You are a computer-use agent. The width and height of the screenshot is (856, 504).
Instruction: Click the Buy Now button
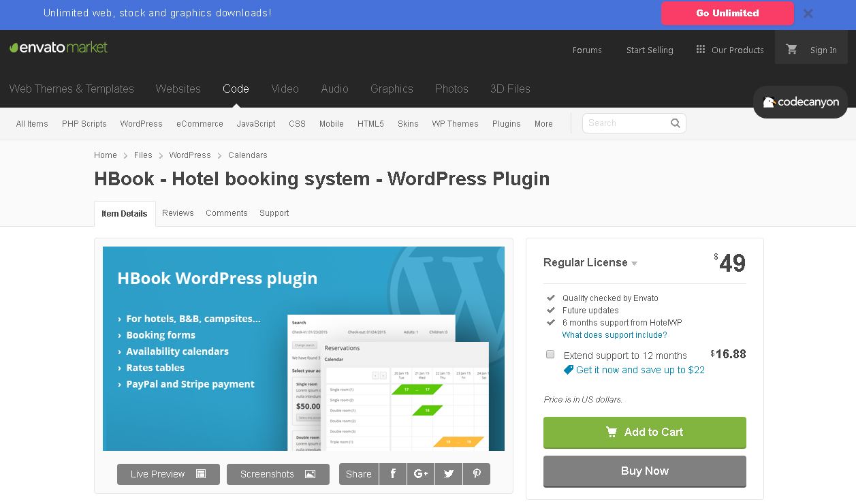644,471
